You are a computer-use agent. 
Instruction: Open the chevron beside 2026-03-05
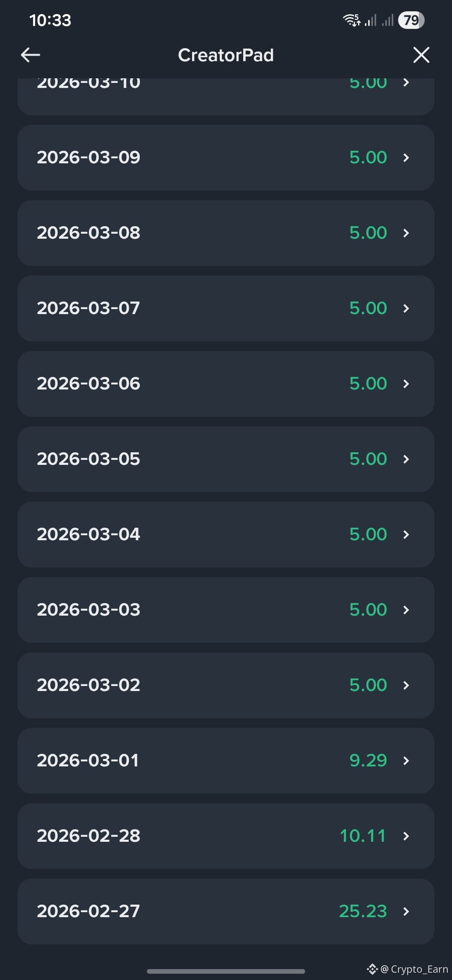pos(406,459)
